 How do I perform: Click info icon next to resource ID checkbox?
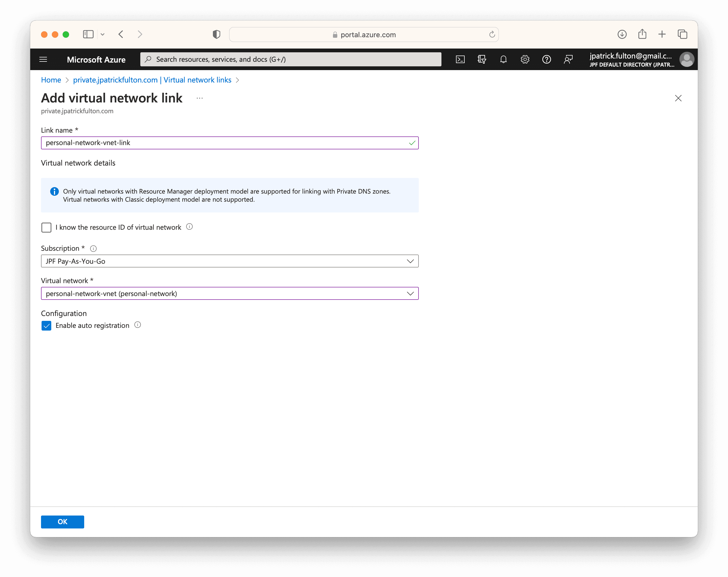tap(189, 227)
